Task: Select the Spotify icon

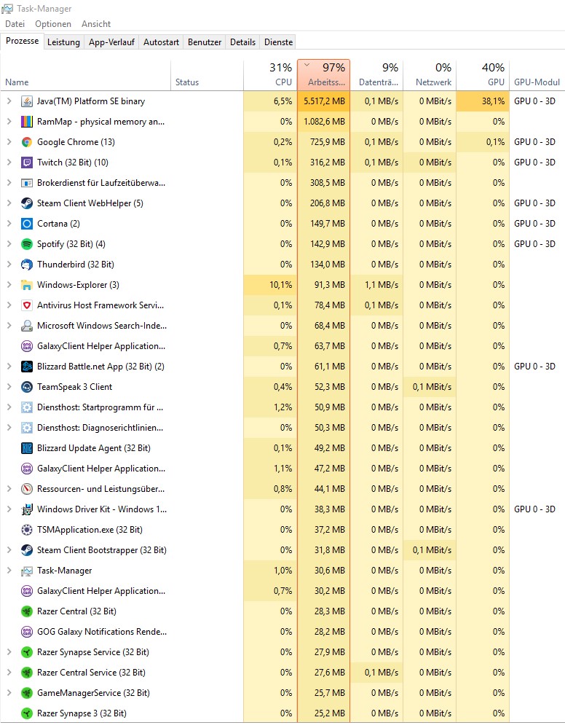Action: [x=27, y=244]
